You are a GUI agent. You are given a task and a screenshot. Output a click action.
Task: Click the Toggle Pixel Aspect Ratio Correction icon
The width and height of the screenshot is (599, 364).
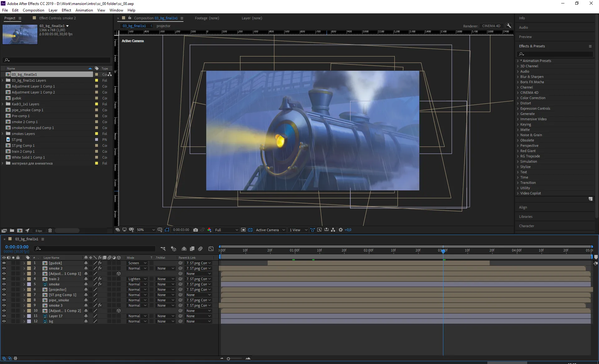coord(312,230)
